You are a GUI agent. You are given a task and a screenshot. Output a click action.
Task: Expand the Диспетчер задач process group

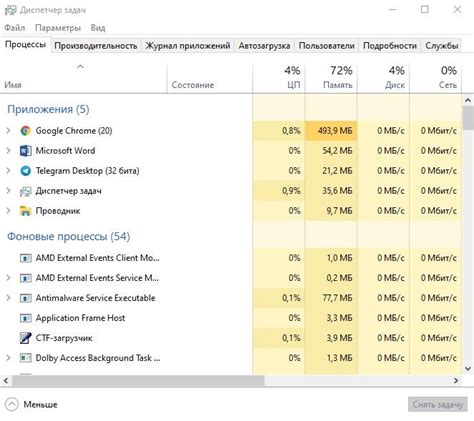(8, 191)
